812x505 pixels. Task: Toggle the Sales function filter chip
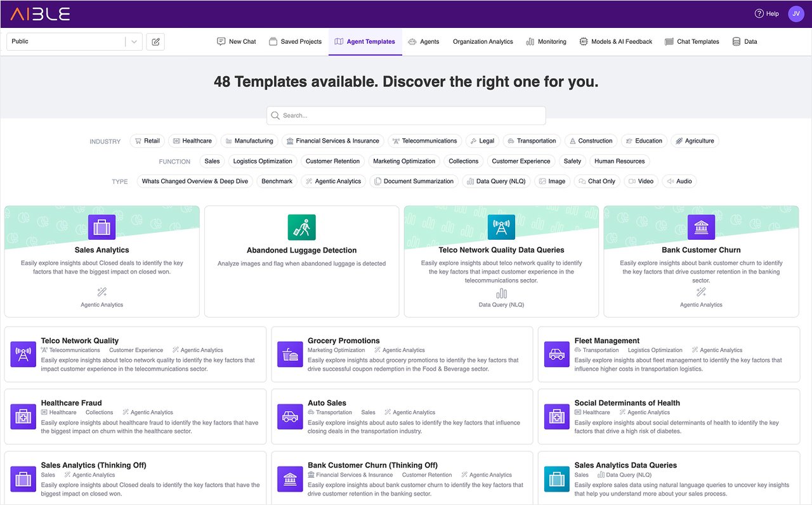212,161
